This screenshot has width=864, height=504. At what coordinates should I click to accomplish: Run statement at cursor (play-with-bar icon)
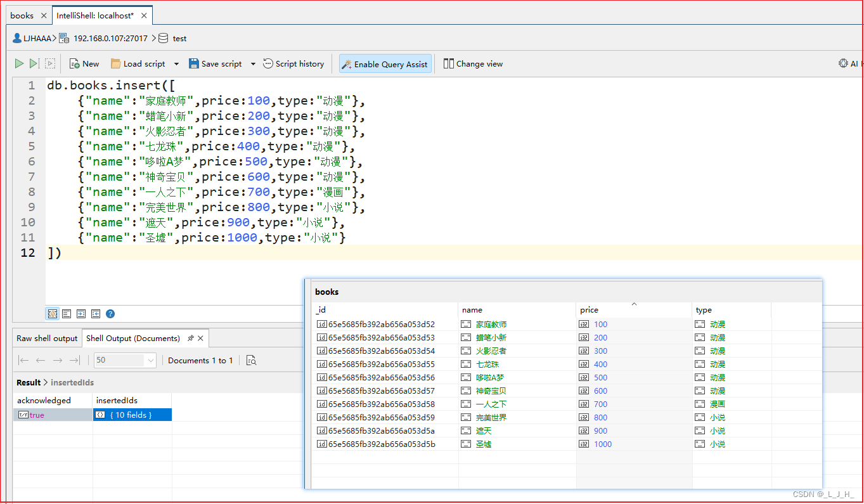pos(34,63)
